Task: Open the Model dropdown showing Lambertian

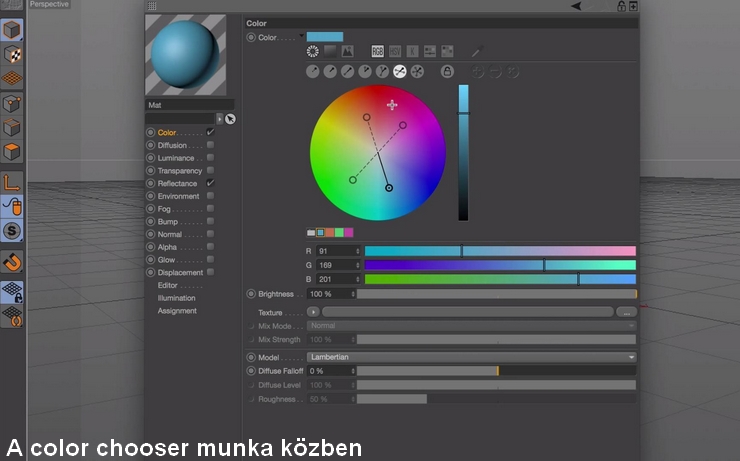Action: tap(471, 357)
